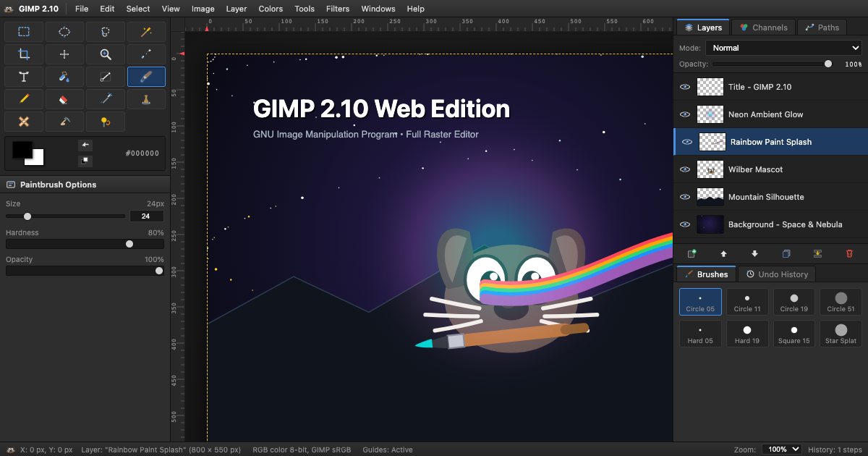The width and height of the screenshot is (868, 456).
Task: Open the Colors menu
Action: 271,9
